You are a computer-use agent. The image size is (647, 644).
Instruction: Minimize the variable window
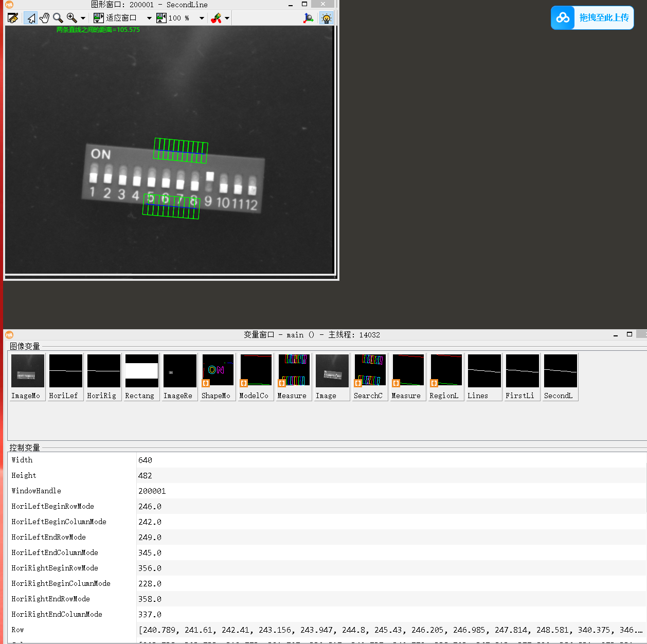pyautogui.click(x=616, y=335)
